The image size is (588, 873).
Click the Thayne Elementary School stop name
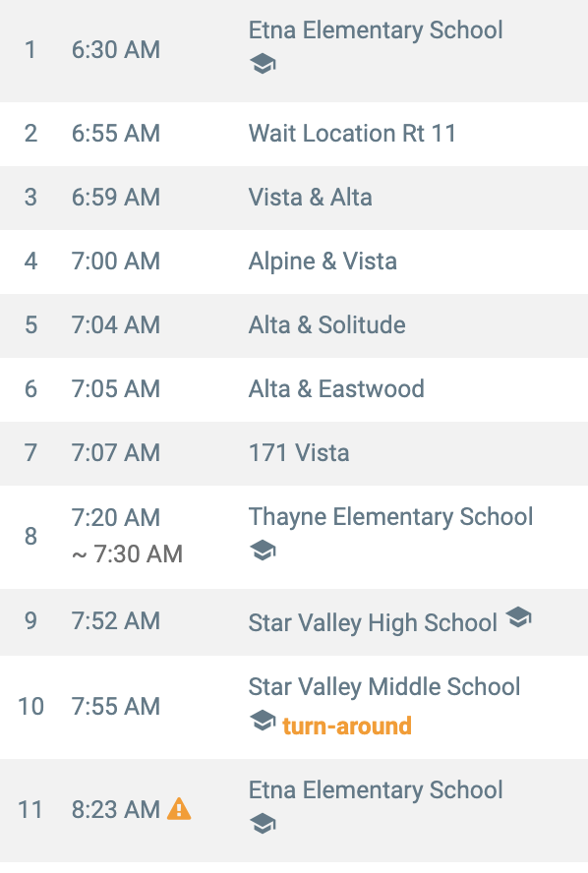pos(391,517)
